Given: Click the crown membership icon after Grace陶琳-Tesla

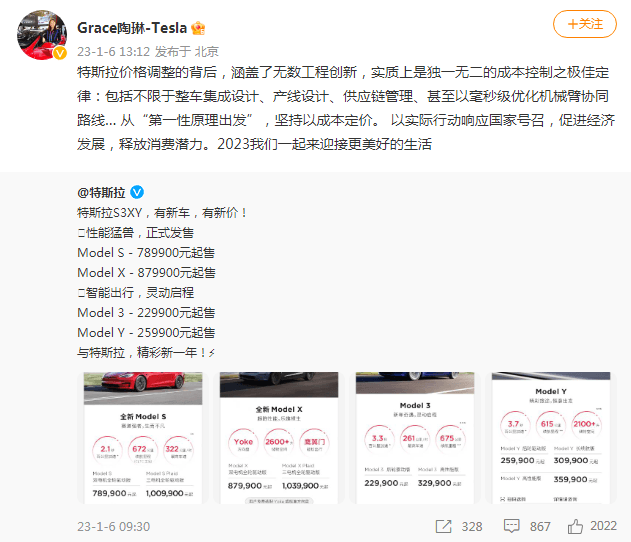Looking at the screenshot, I should click(198, 28).
